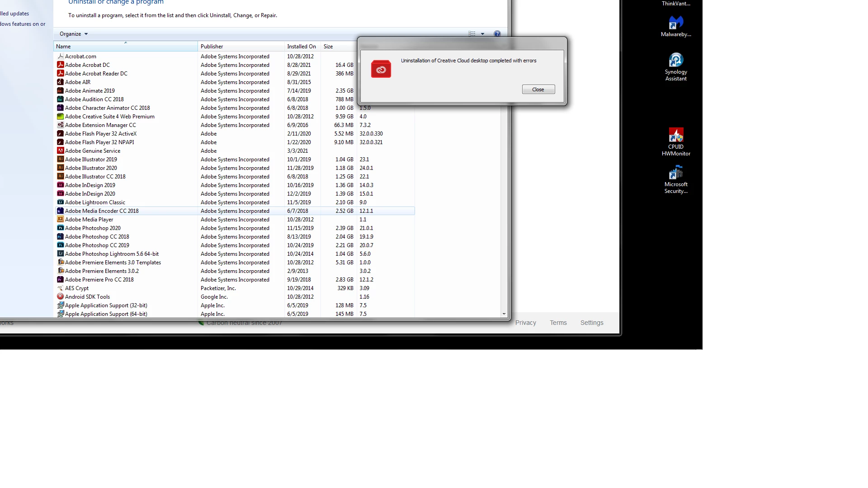Close the Creative Cloud uninstall dialog
Viewport: 868px width, 488px height.
pos(538,89)
